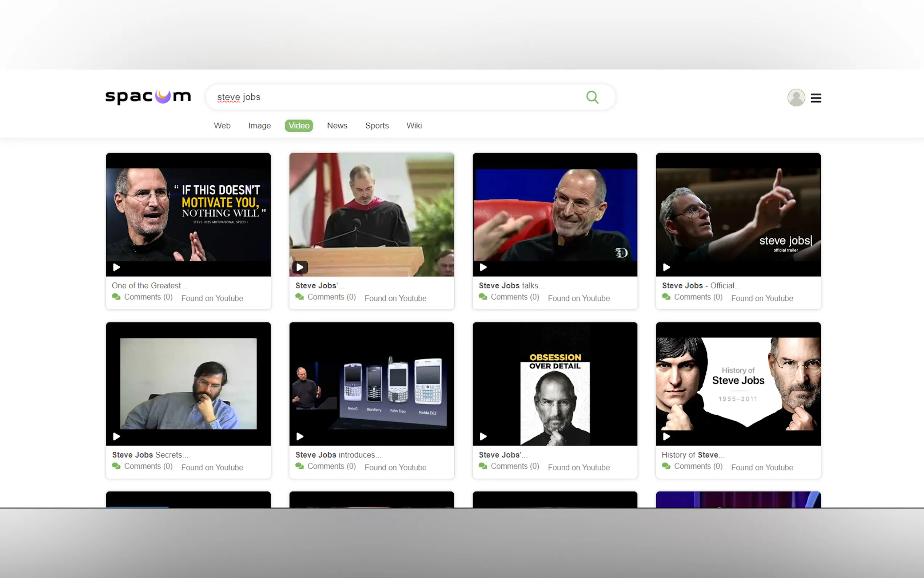Screen dimensions: 924x578
Task: Switch to the Image tab
Action: click(259, 125)
